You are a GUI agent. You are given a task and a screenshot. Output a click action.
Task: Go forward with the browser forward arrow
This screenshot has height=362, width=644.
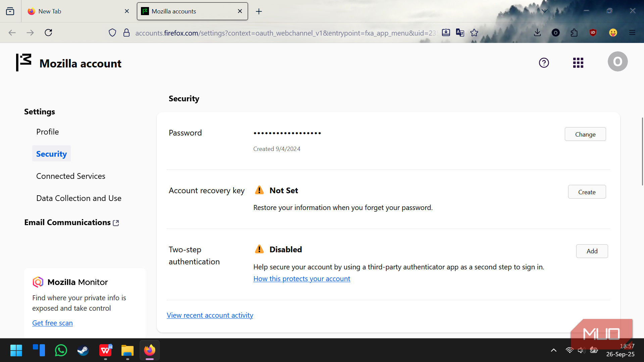click(30, 33)
